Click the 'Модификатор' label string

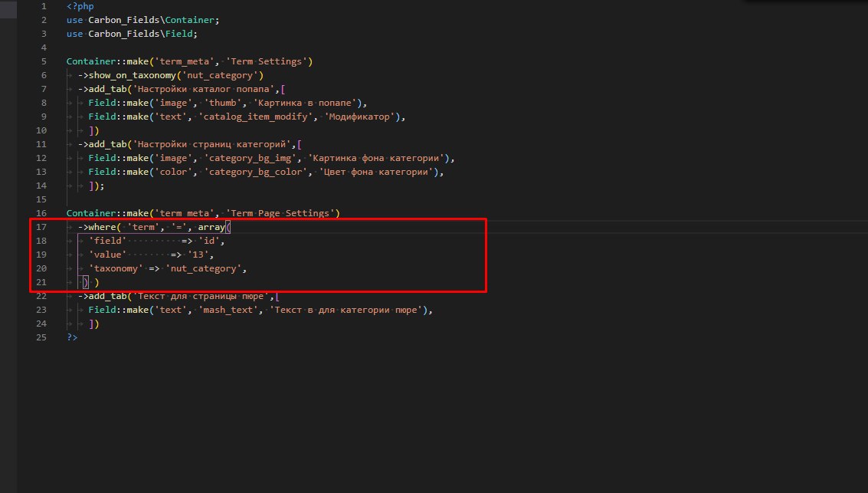pos(359,117)
